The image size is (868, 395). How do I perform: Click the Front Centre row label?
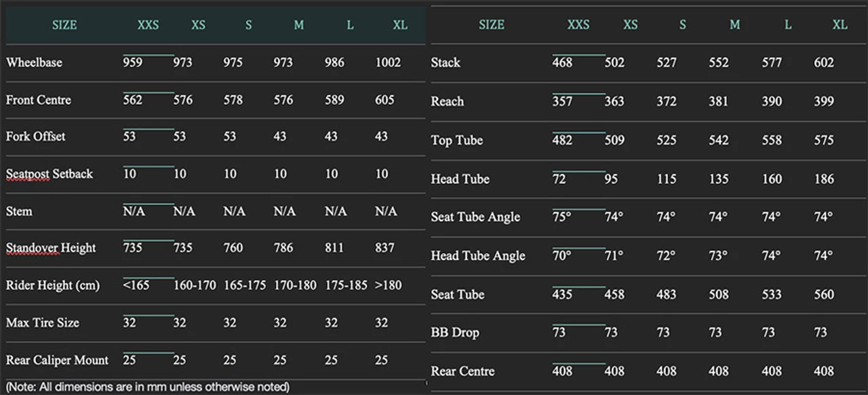(38, 100)
